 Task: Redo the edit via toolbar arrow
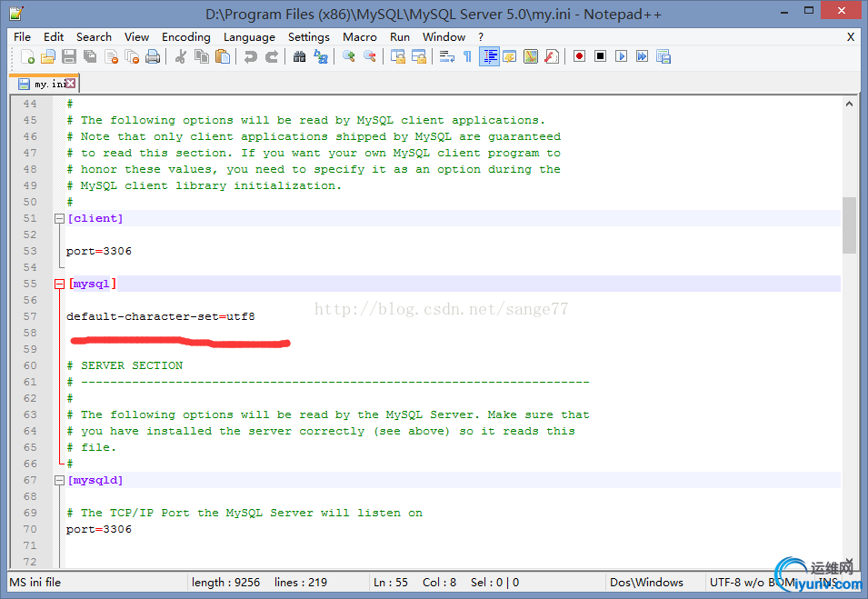click(x=271, y=56)
